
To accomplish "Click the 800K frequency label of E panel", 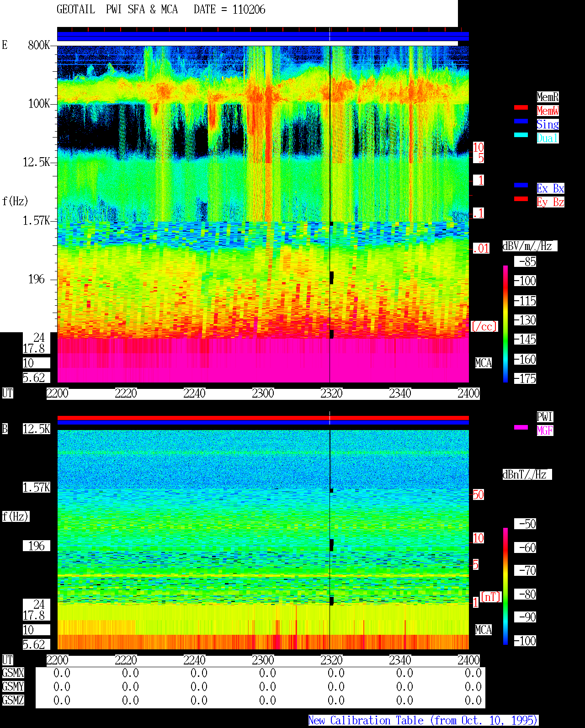I will pos(39,45).
